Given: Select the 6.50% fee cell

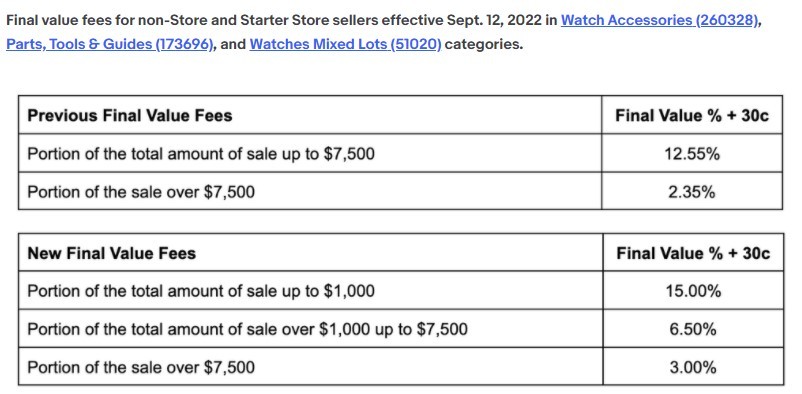Looking at the screenshot, I should click(693, 329).
